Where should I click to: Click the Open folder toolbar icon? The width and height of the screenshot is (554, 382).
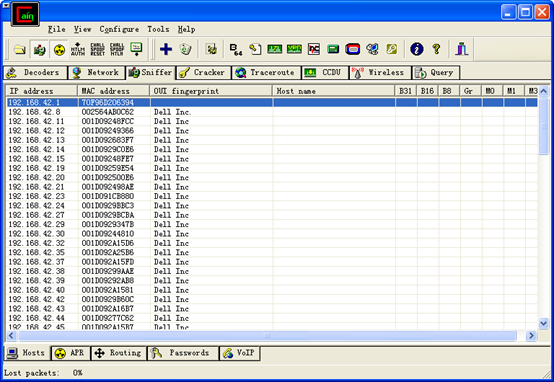click(19, 49)
